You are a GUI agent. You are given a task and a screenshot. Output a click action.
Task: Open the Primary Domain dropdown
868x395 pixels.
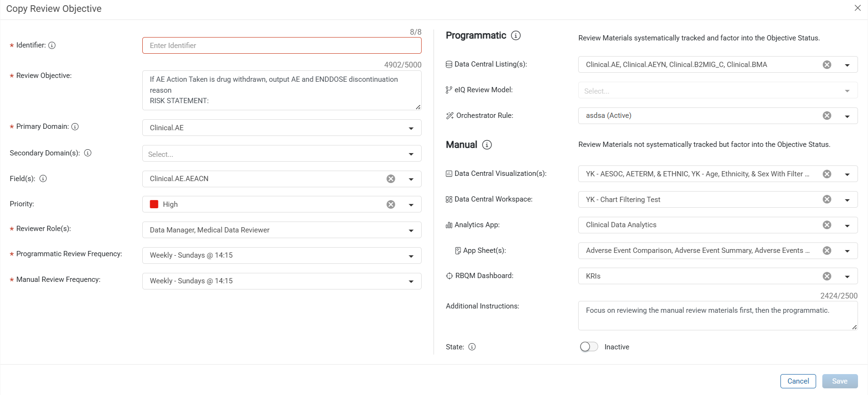click(x=282, y=128)
